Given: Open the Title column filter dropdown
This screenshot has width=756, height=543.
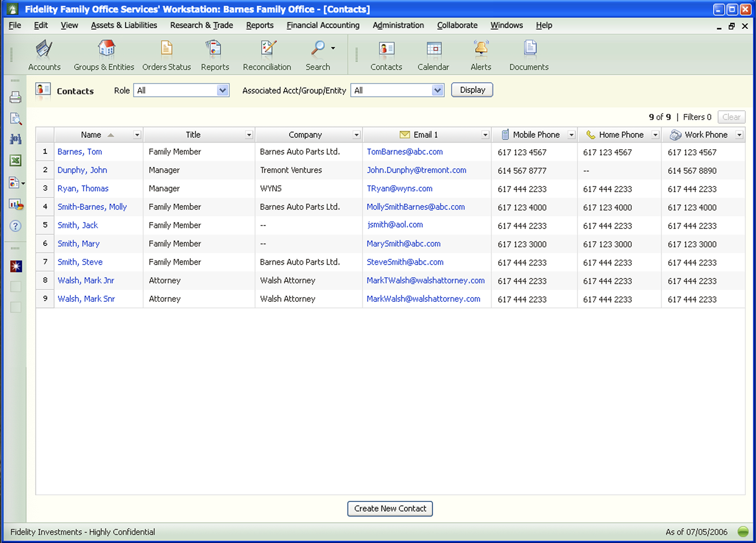Looking at the screenshot, I should 249,135.
